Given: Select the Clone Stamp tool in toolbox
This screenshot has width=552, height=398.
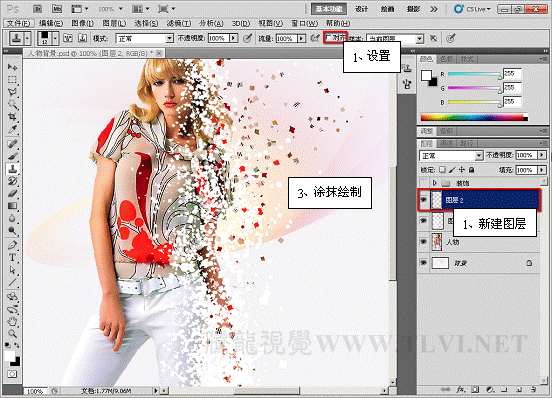Looking at the screenshot, I should tap(12, 169).
